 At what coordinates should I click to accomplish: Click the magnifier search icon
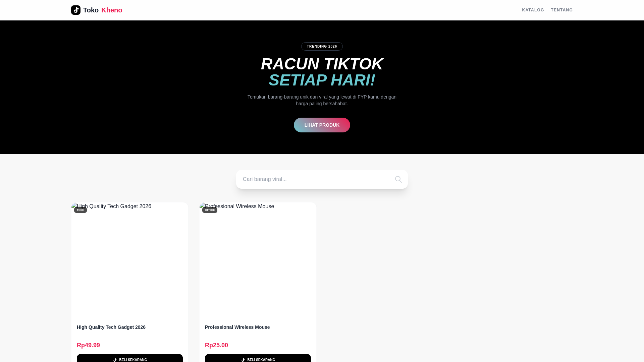pos(398,179)
